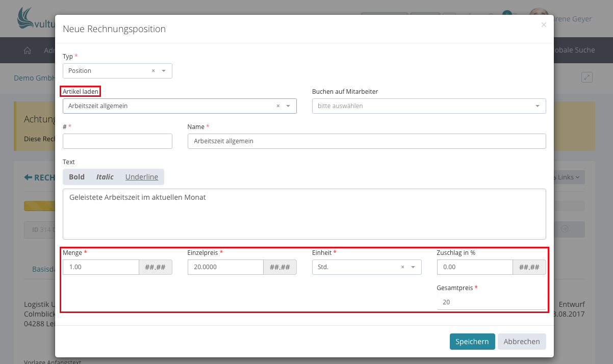Click the Zuschlag in % field
This screenshot has width=613, height=364.
click(474, 267)
